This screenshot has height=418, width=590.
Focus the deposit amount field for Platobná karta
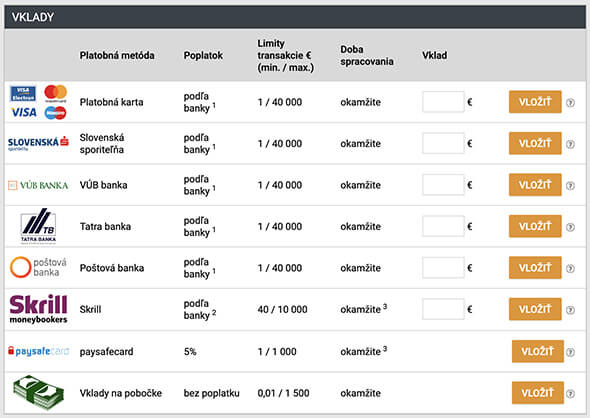(x=443, y=102)
